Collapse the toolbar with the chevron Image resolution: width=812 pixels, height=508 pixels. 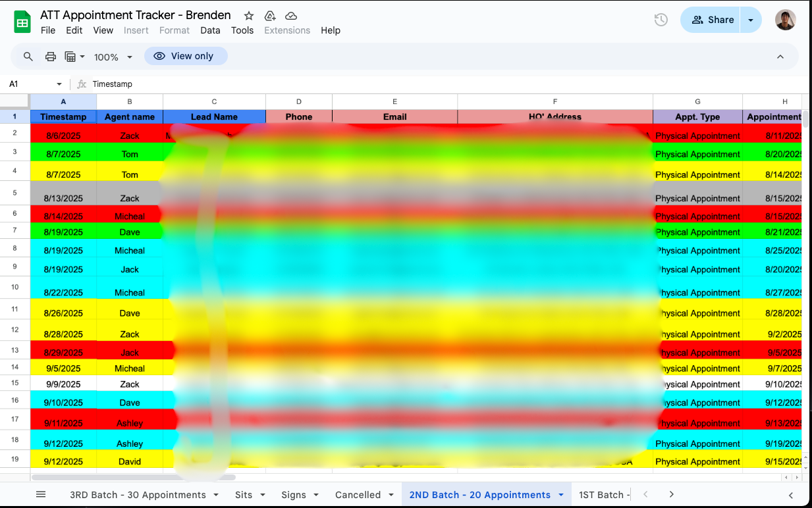tap(780, 57)
